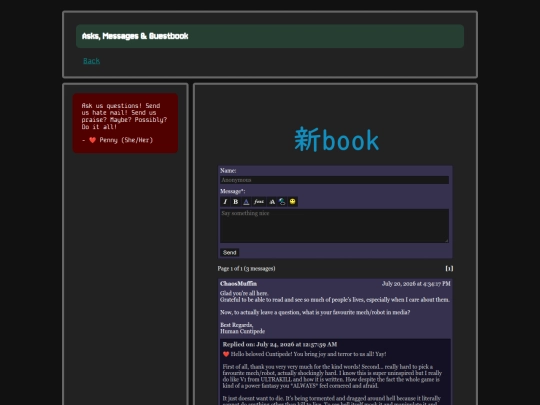Image resolution: width=540 pixels, height=405 pixels.
Task: Click the Send button
Action: [229, 252]
